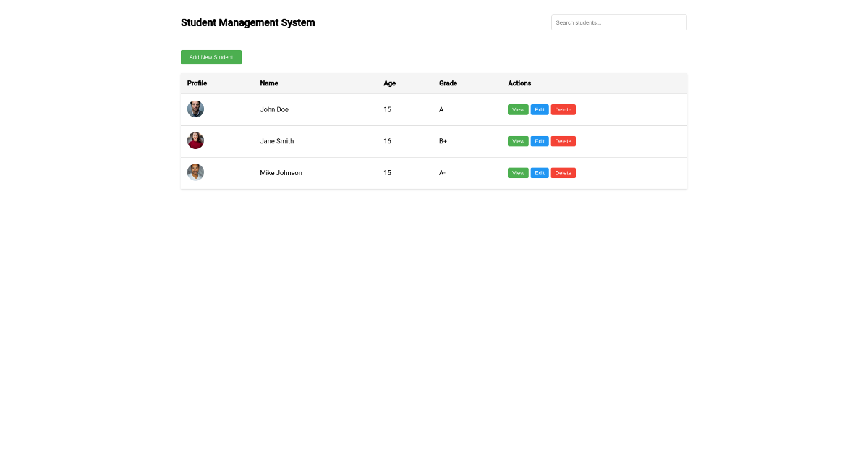Screen dimensions: 868x456
Task: Click the Actions column header
Action: tap(519, 83)
